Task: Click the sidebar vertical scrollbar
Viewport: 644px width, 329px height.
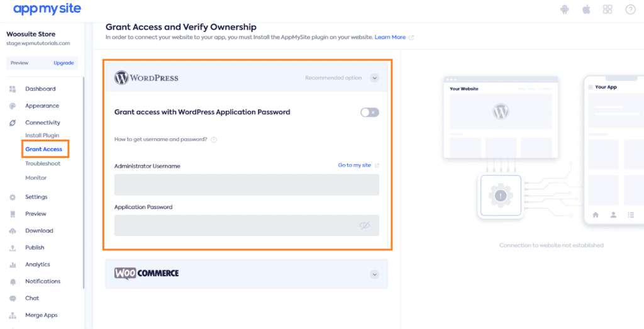Action: tap(84, 182)
